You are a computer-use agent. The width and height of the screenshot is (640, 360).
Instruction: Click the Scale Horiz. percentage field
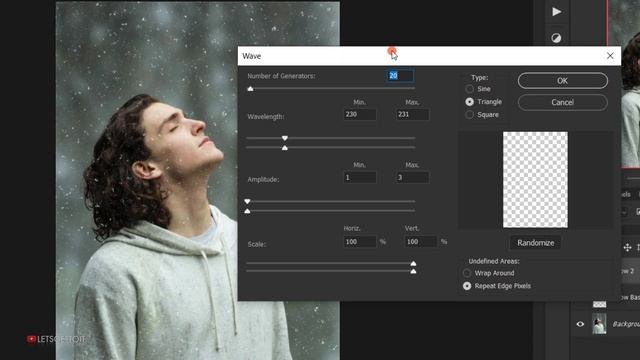[x=360, y=242]
